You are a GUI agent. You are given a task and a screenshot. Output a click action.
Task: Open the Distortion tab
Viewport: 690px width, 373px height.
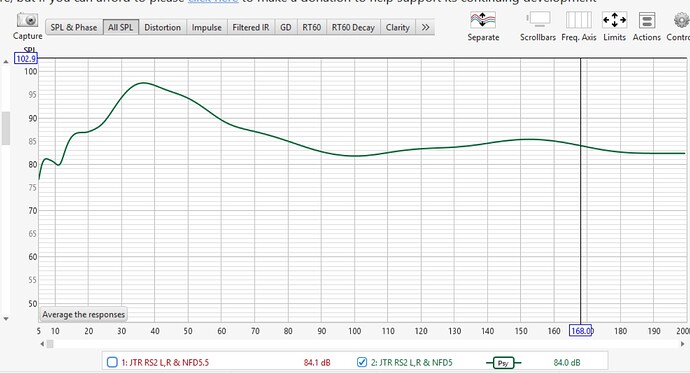162,27
